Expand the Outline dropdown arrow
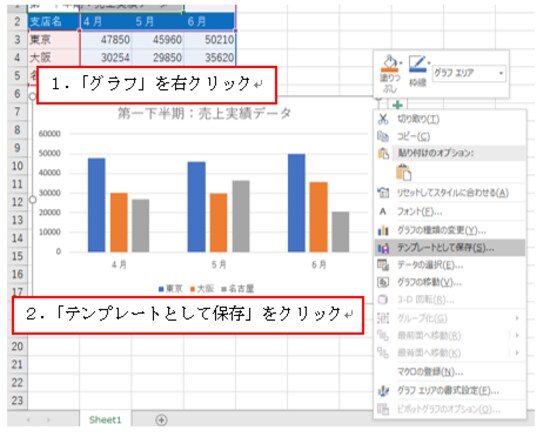 [x=429, y=63]
